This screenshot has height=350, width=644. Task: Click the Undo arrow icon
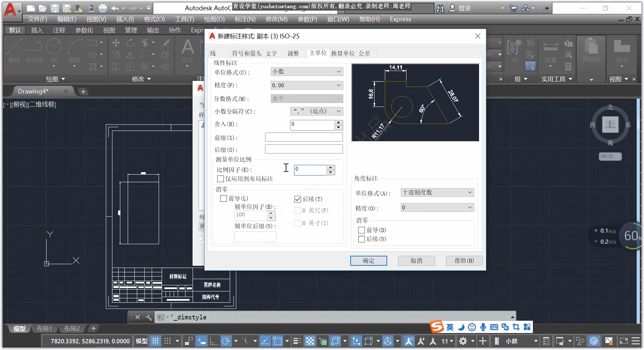115,8
